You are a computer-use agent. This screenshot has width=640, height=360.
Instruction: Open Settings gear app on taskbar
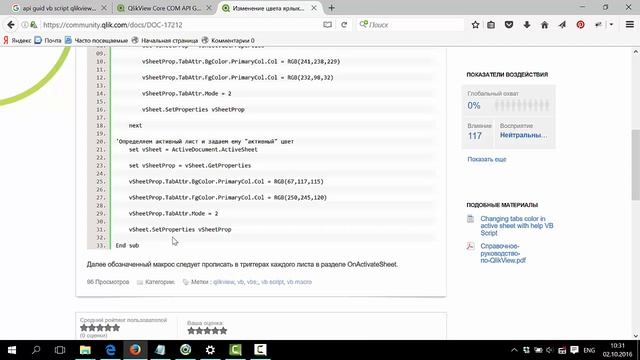(210, 350)
